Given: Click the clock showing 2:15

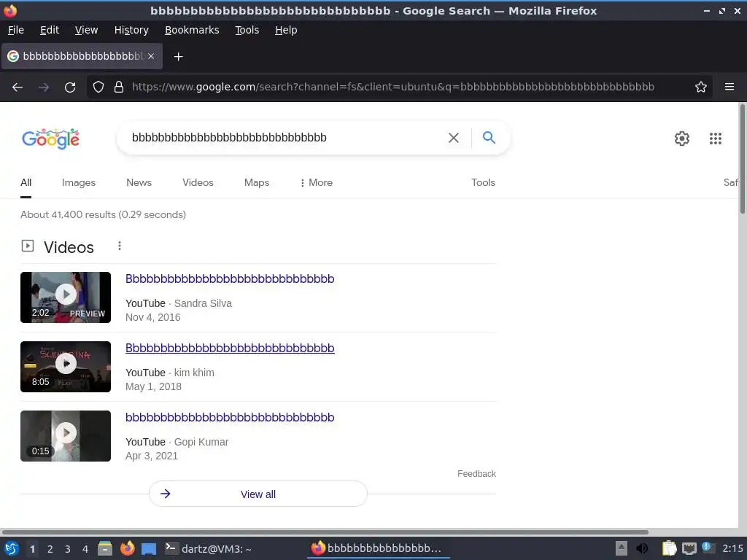Looking at the screenshot, I should [x=732, y=548].
